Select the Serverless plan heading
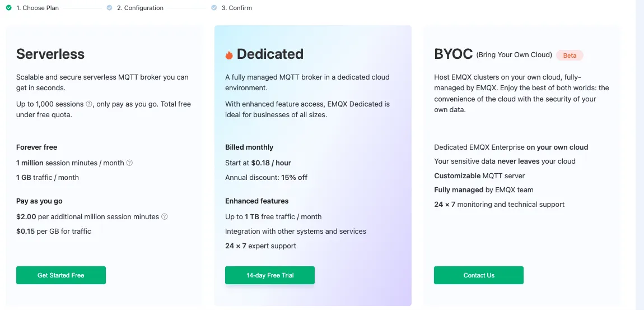The width and height of the screenshot is (644, 310). pyautogui.click(x=50, y=54)
